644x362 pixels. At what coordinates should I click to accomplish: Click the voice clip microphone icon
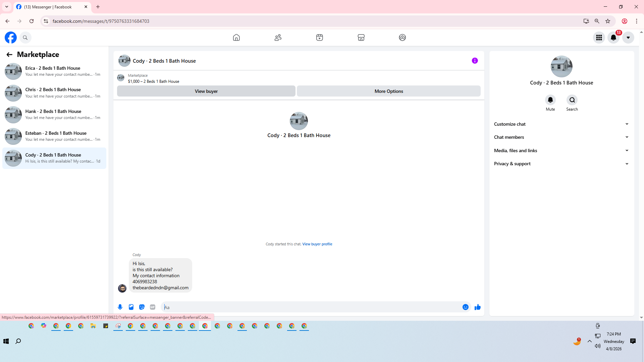120,307
